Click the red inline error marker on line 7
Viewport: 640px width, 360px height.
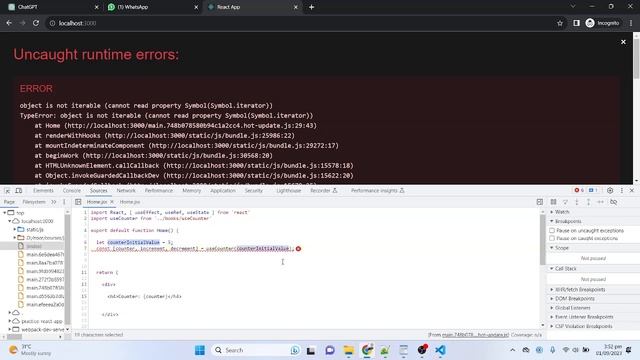tap(298, 249)
